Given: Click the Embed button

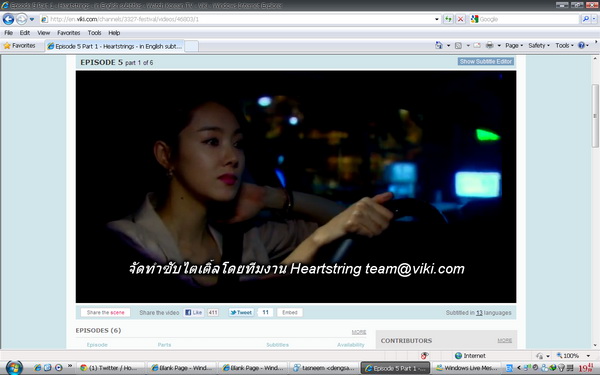Looking at the screenshot, I should [290, 313].
